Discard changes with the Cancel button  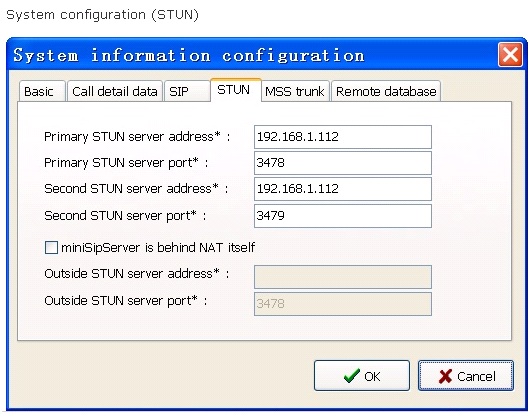[x=466, y=375]
